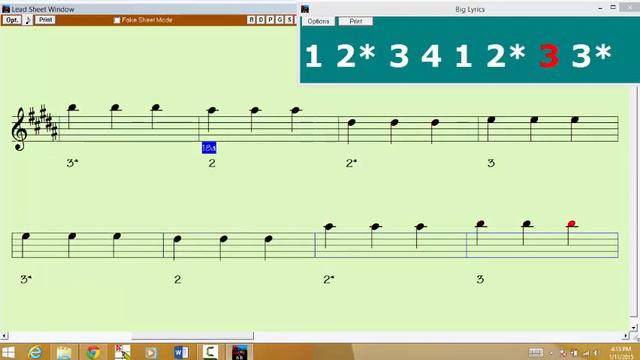Click the first lyric '1' in Big Lyrics
The width and height of the screenshot is (640, 360).
coord(313,56)
